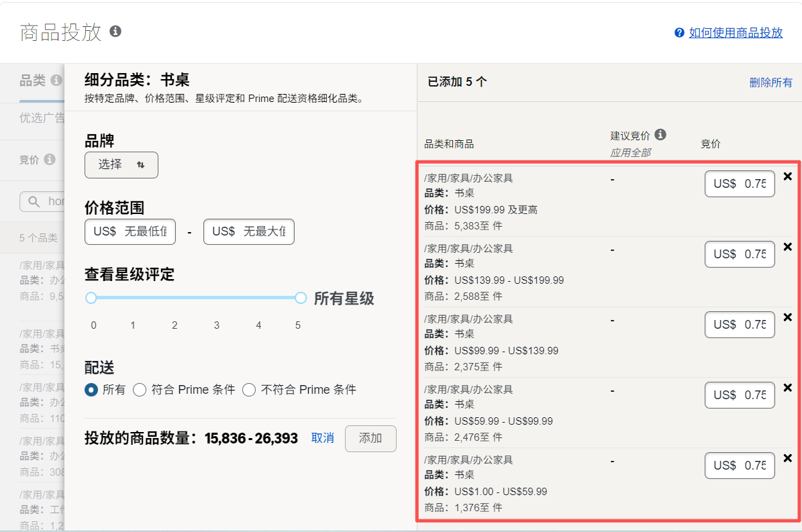Click 取消 to cancel refinement

click(323, 438)
